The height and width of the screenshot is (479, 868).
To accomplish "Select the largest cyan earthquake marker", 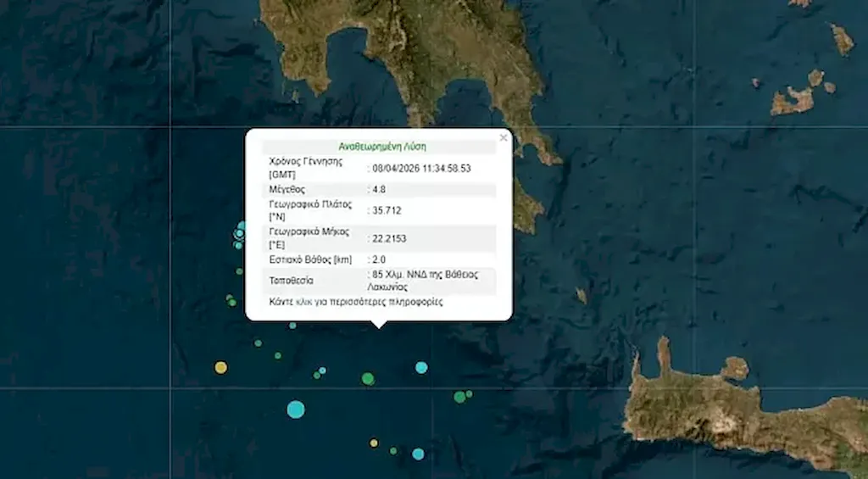I will [x=295, y=409].
